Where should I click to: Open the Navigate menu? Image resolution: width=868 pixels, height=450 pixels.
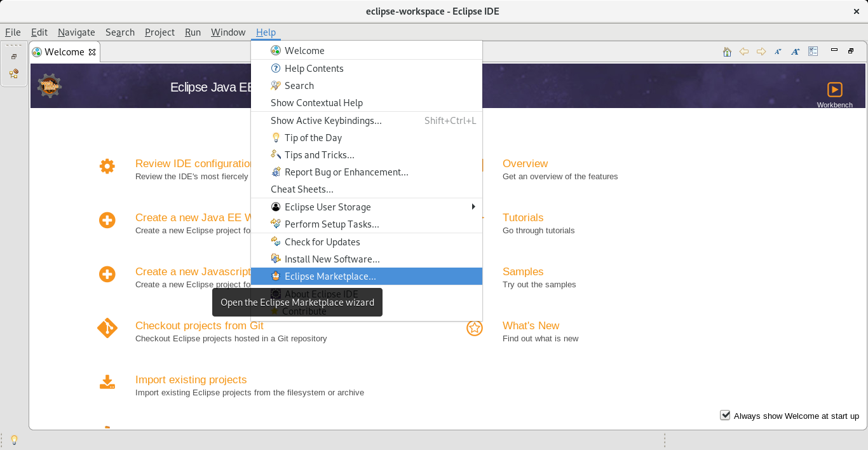pyautogui.click(x=76, y=32)
